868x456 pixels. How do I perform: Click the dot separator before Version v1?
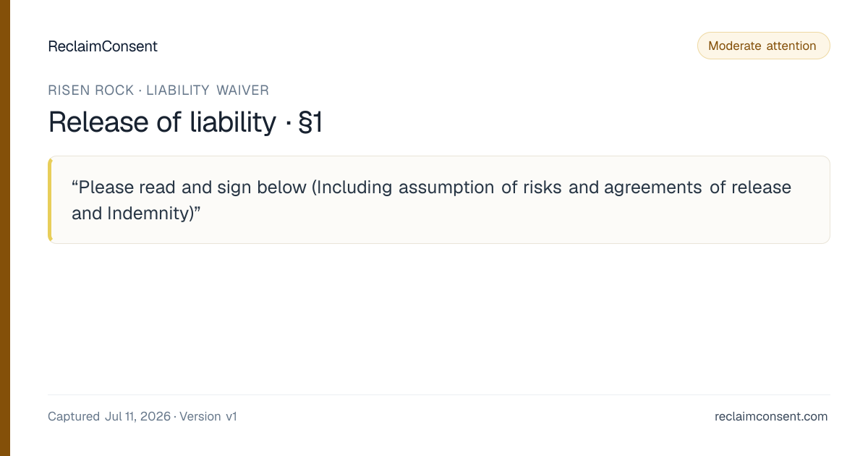click(x=175, y=417)
